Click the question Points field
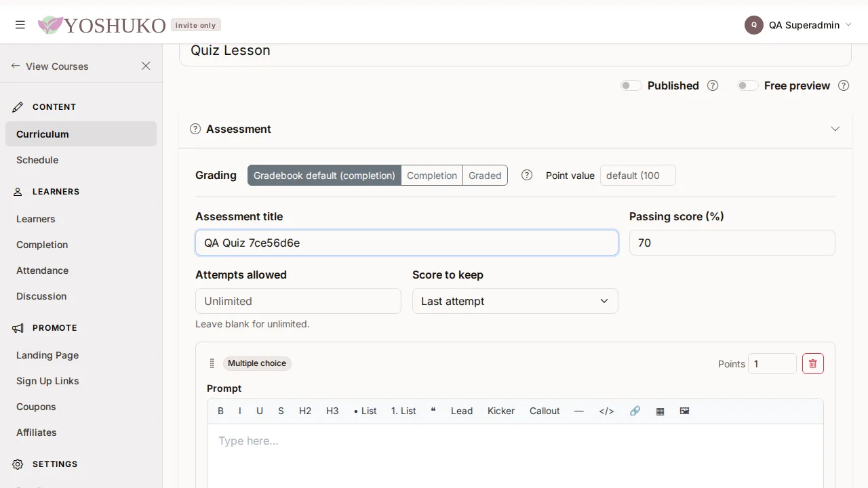Viewport: 868px width, 488px height. (x=772, y=364)
